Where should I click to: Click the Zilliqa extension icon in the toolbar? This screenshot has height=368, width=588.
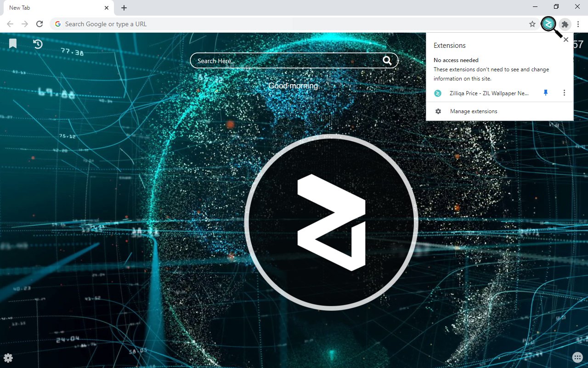548,24
